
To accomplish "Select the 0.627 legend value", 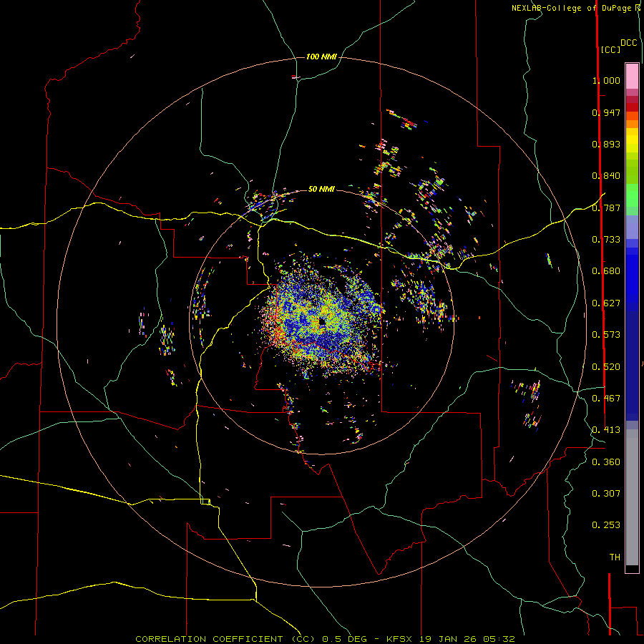I will point(606,303).
